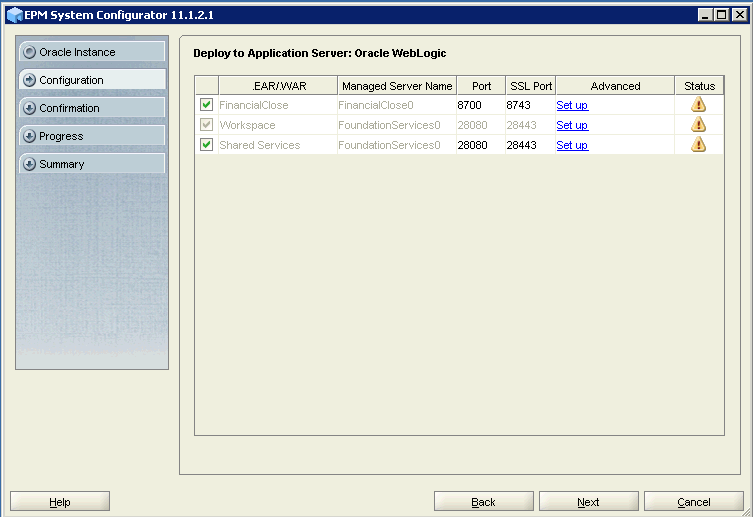Edit FinancialClose SSL port 8743
Image resolution: width=753 pixels, height=517 pixels.
pyautogui.click(x=530, y=105)
